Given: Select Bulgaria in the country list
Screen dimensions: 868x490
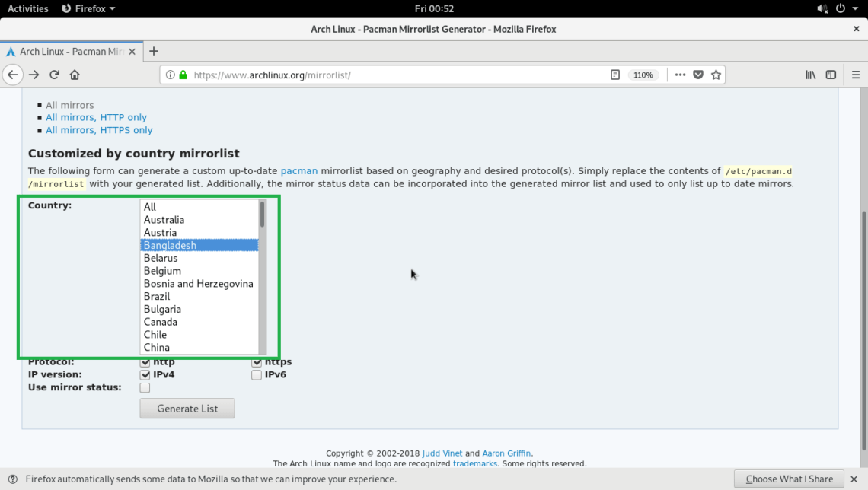Looking at the screenshot, I should [x=199, y=309].
